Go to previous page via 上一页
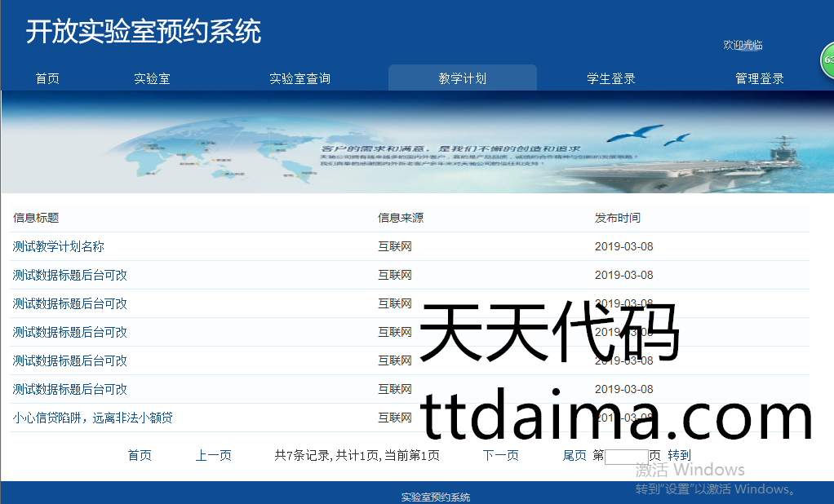The height and width of the screenshot is (504, 834). click(213, 455)
